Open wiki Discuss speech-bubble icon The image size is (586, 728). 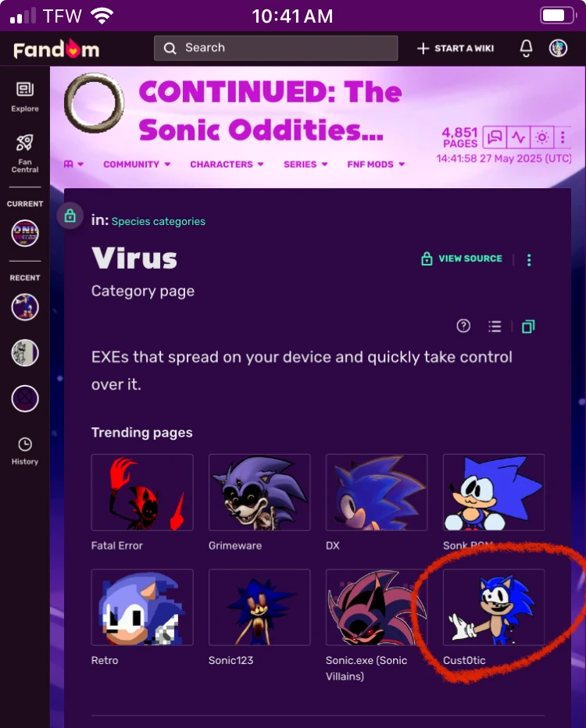point(495,137)
